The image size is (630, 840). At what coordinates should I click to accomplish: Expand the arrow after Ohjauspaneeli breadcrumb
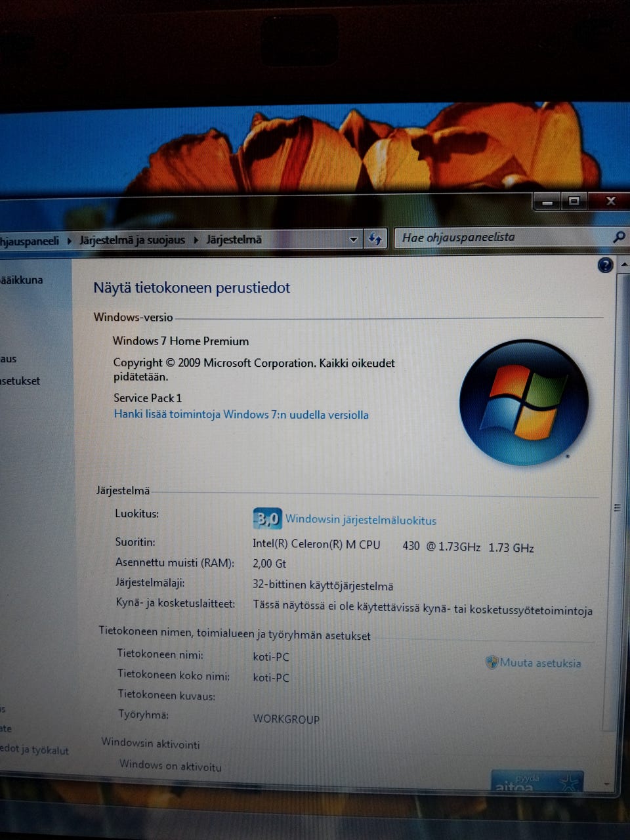70,241
